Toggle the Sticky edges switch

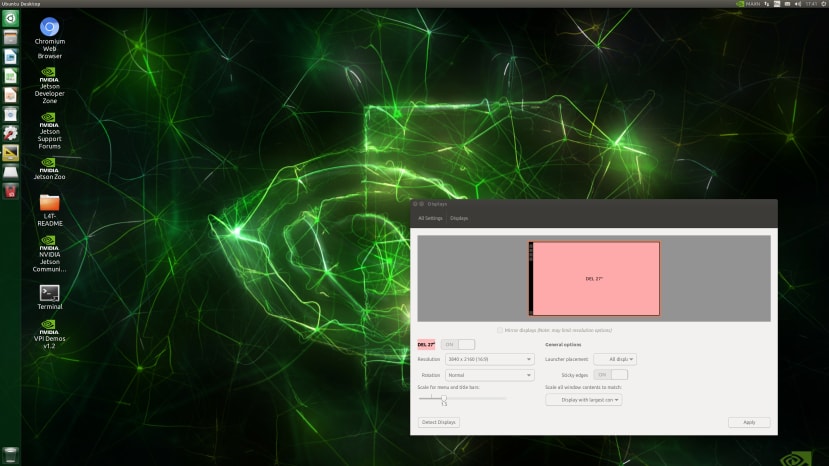point(611,374)
